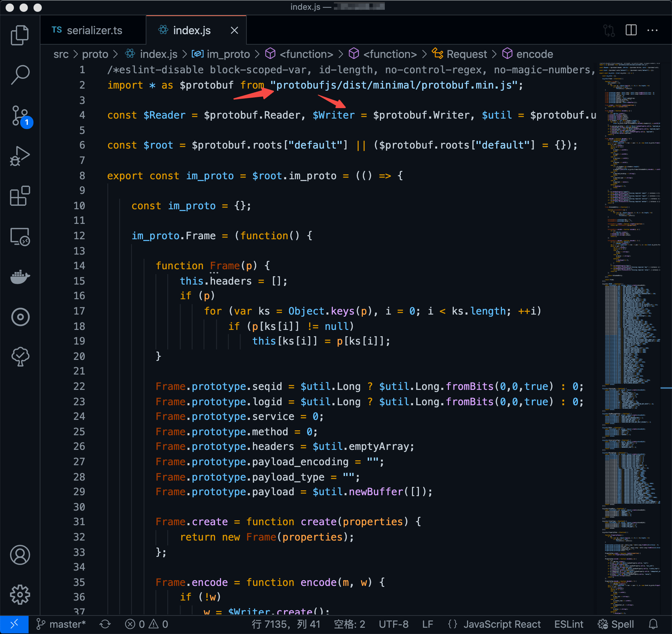The width and height of the screenshot is (672, 634).
Task: Select the index.js tab
Action: (x=192, y=30)
